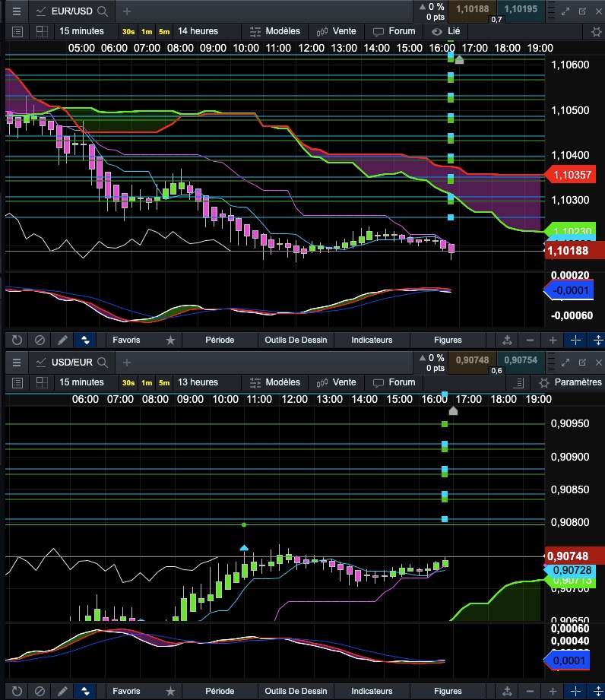Screen dimensions: 605x700
Task: Click the Vente button on the EUR/USD chart
Action: 337,31
